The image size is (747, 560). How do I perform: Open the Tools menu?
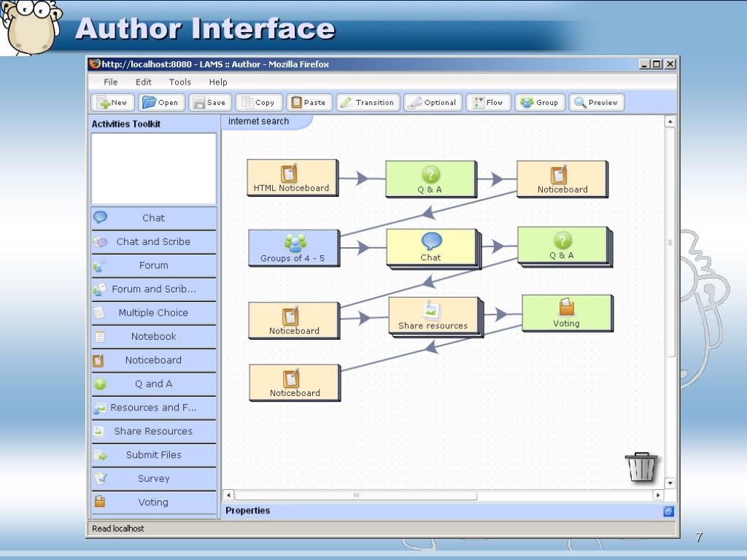tap(180, 82)
